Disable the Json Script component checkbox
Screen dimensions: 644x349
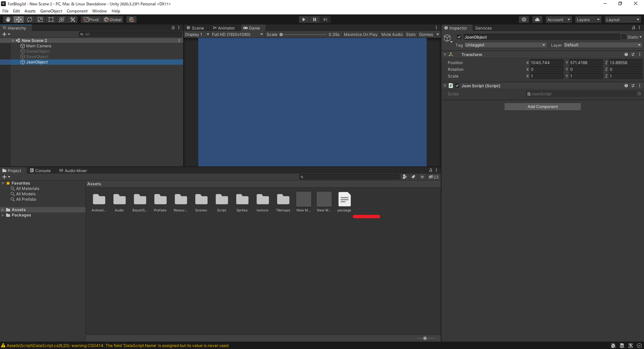point(457,85)
